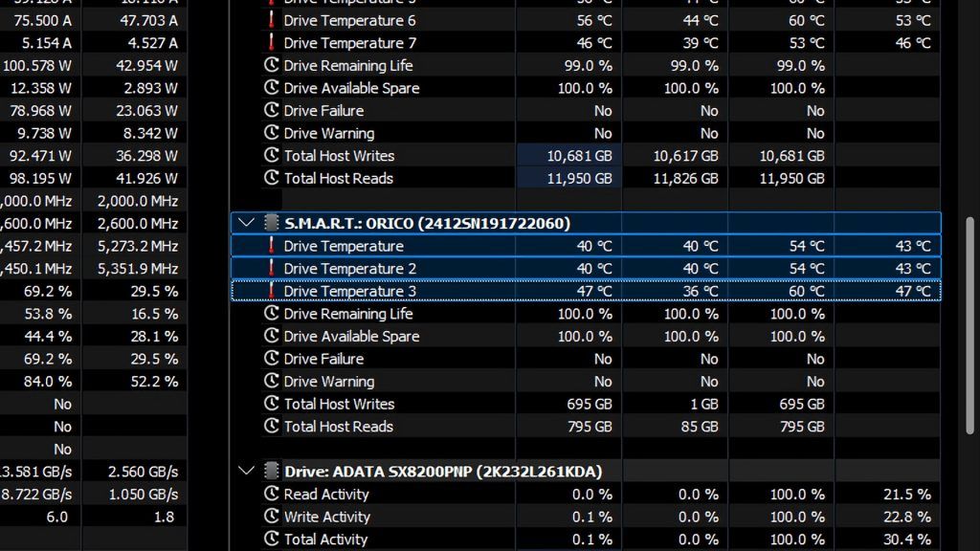
Task: Select the S.M.A.R.T.: ORICO (2412SN191722060) header row
Action: pos(586,223)
